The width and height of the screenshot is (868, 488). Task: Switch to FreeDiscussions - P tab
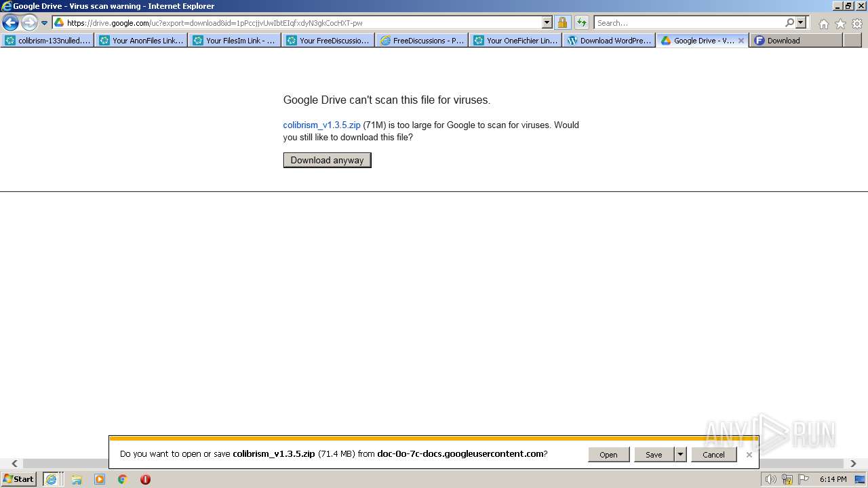point(422,41)
